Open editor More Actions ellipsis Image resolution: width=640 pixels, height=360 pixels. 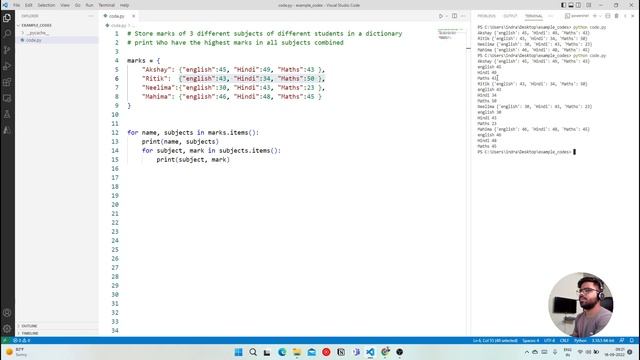click(463, 16)
